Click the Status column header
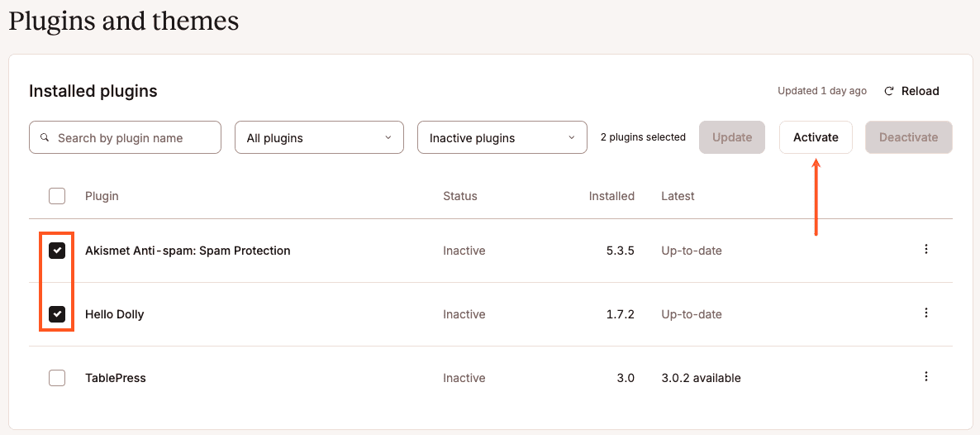This screenshot has width=980, height=435. tap(460, 196)
